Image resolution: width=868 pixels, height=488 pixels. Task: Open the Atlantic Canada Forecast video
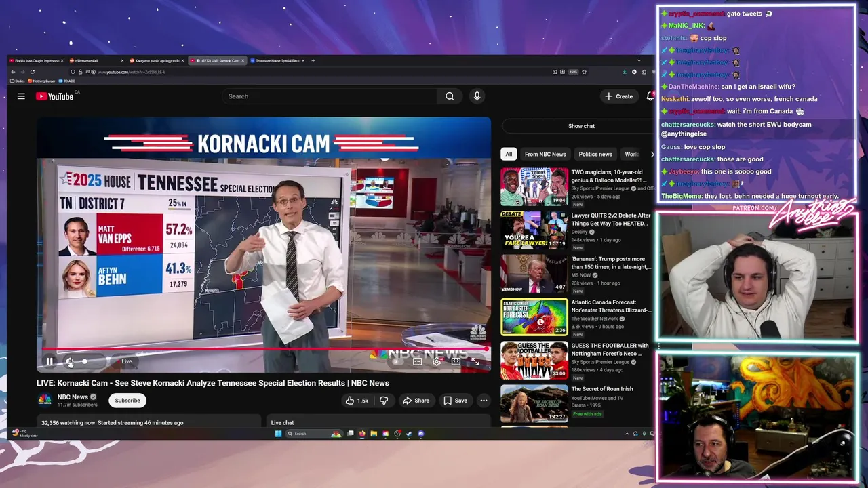(534, 317)
